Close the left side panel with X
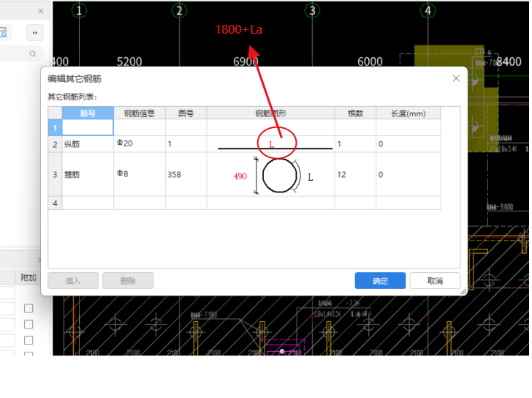The image size is (532, 398). (x=41, y=11)
